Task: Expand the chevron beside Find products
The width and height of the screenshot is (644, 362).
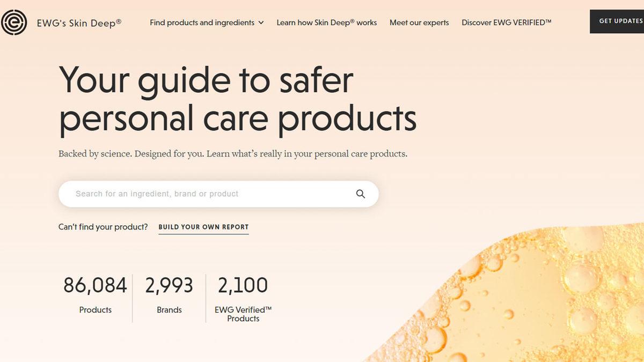Action: click(x=261, y=23)
